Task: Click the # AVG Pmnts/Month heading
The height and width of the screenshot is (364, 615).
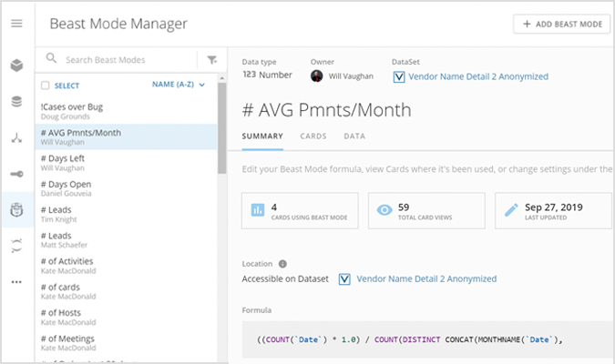Action: (x=326, y=110)
